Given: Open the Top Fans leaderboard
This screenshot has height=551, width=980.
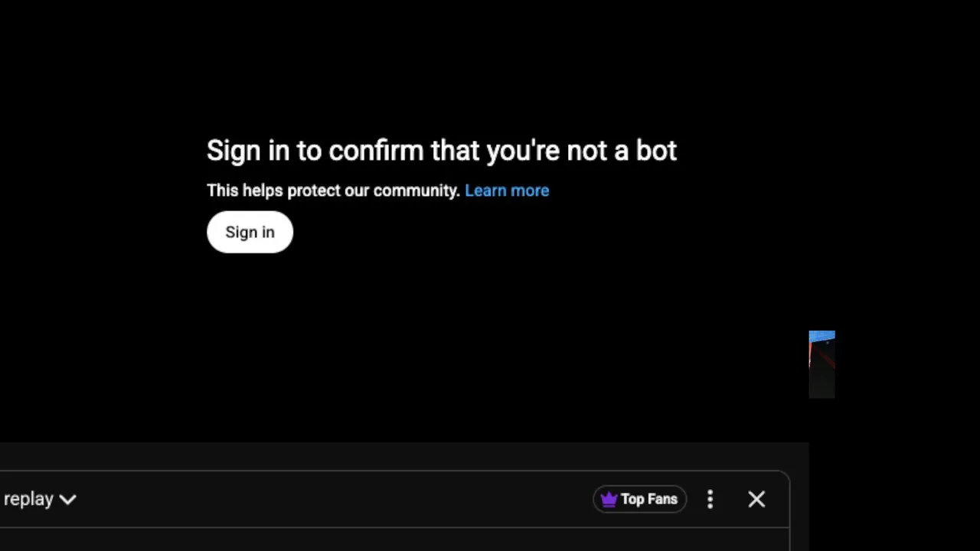Looking at the screenshot, I should (x=640, y=500).
